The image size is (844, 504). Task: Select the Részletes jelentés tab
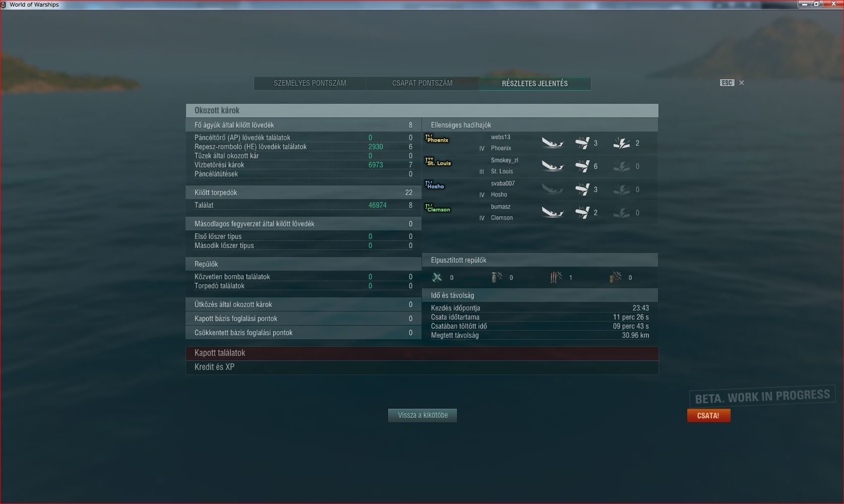click(x=535, y=84)
